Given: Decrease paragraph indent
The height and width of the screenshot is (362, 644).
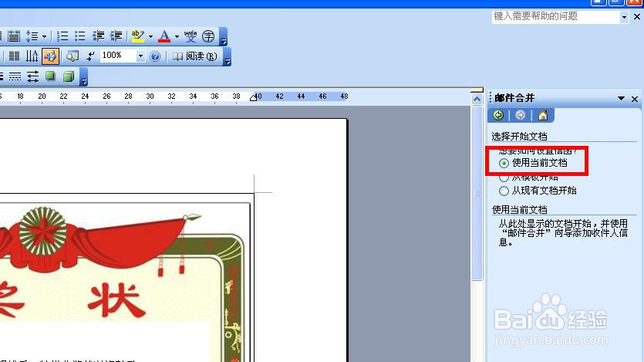Looking at the screenshot, I should coord(98,36).
